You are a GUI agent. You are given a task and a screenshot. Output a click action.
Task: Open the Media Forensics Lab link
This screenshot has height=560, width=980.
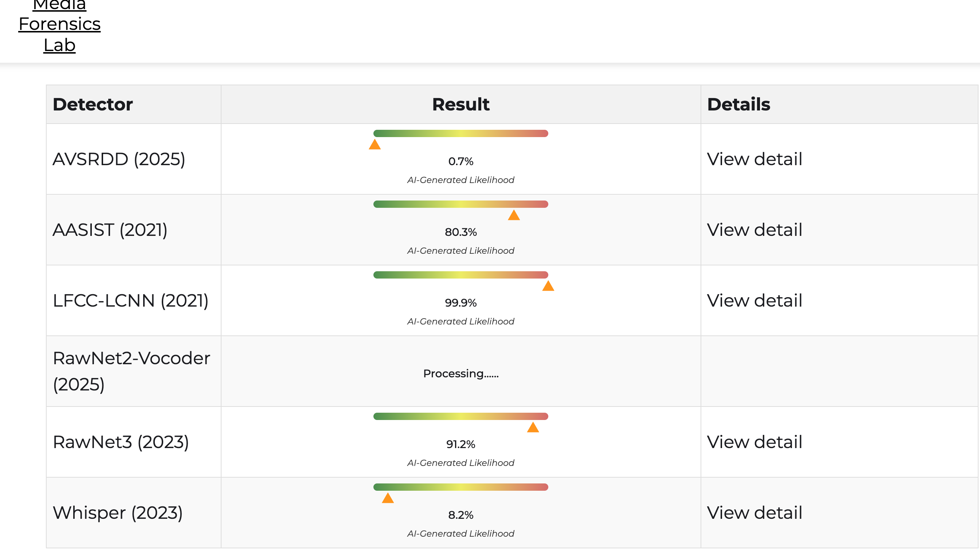coord(60,25)
